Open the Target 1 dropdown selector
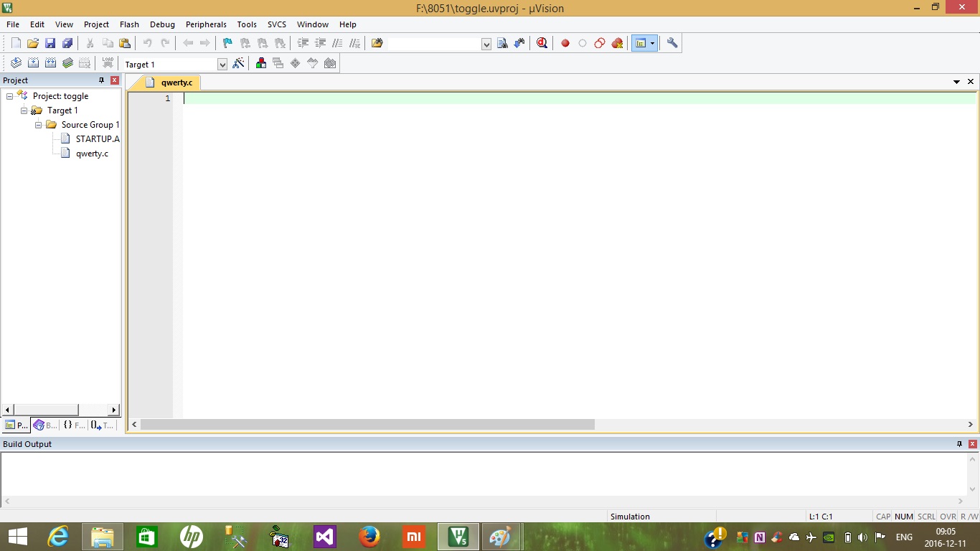 (x=222, y=63)
